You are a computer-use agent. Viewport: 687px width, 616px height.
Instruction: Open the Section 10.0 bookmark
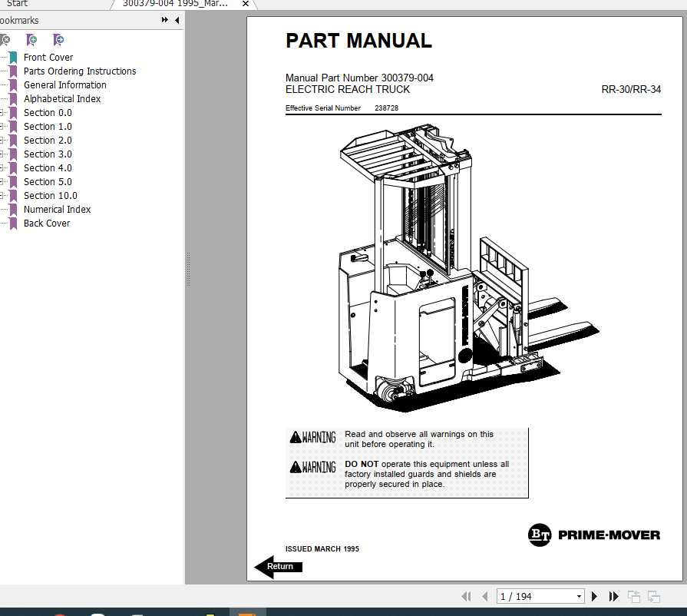click(x=51, y=196)
